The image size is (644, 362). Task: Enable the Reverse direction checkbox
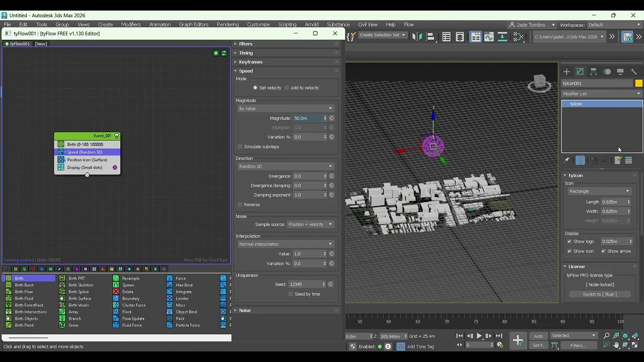point(240,205)
